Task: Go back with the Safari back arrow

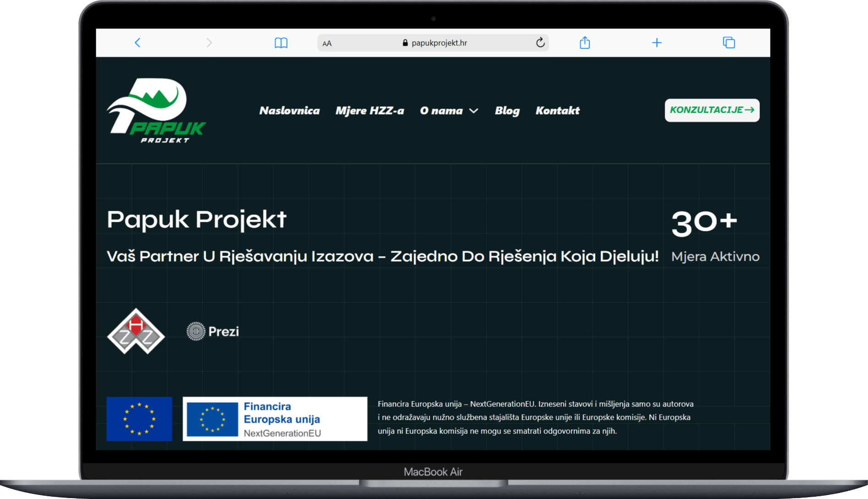Action: [x=137, y=43]
